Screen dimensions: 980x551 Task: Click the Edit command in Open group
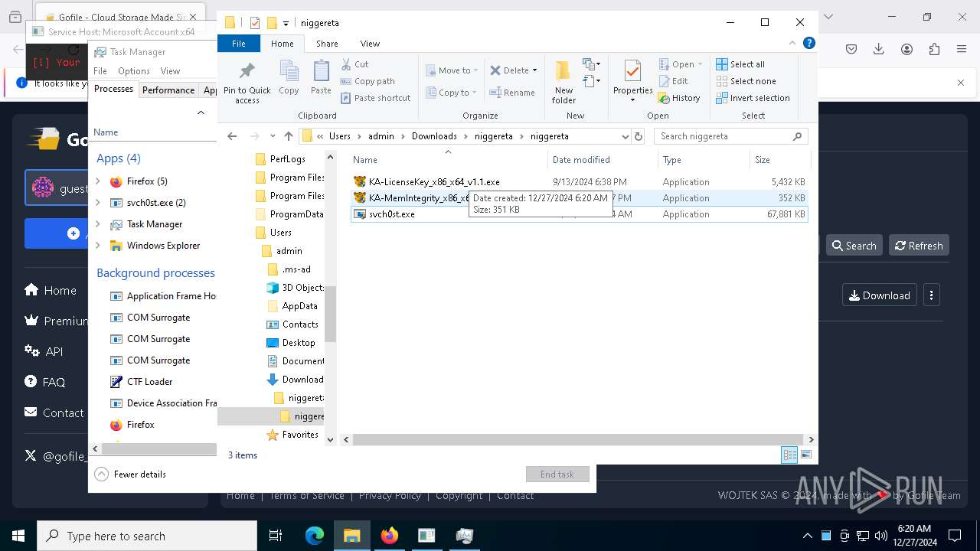pos(672,81)
